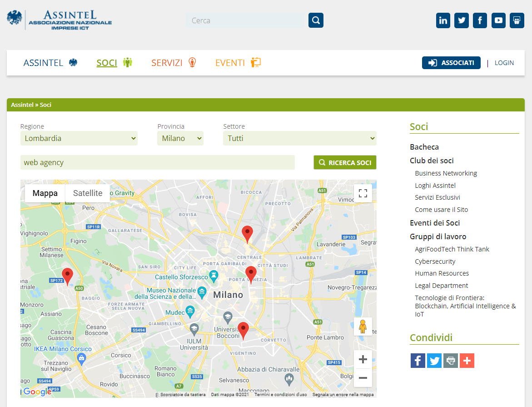This screenshot has width=532, height=407.
Task: Select the Street View pegman
Action: pyautogui.click(x=363, y=327)
